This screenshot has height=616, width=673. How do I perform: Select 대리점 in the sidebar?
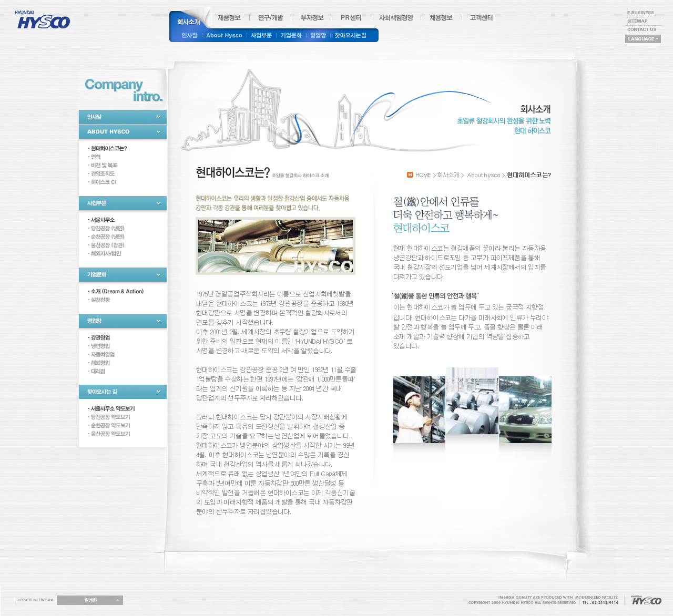point(97,371)
